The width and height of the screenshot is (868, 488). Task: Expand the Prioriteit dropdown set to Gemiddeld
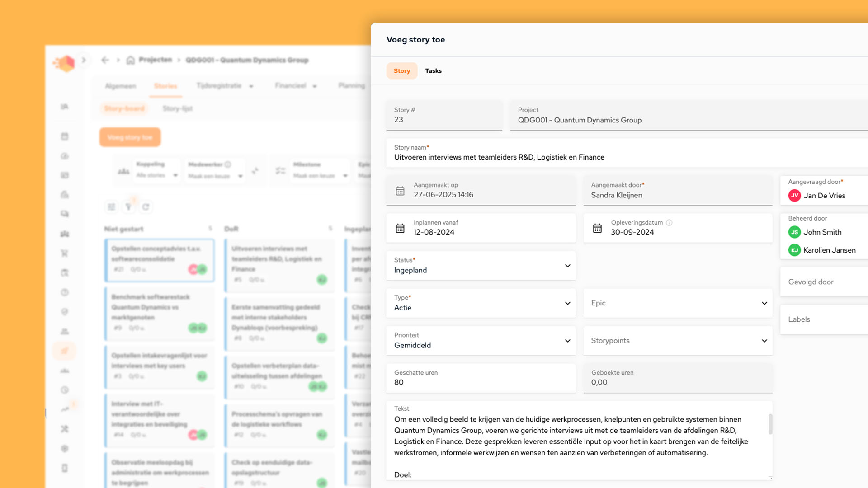(481, 341)
